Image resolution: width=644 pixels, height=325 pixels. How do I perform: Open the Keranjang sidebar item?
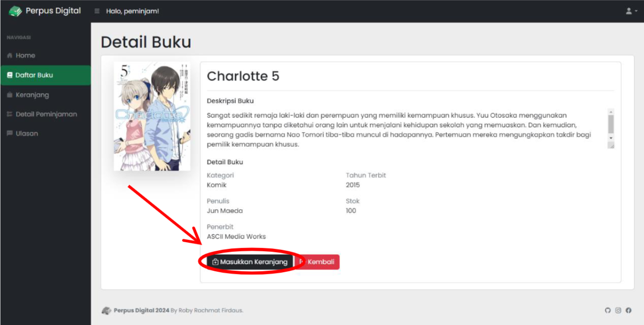tap(32, 95)
